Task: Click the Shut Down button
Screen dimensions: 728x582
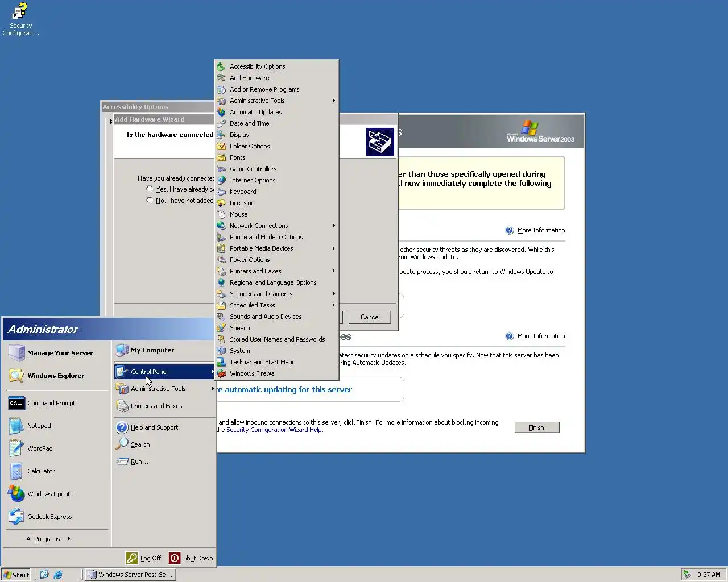Action: tap(191, 558)
